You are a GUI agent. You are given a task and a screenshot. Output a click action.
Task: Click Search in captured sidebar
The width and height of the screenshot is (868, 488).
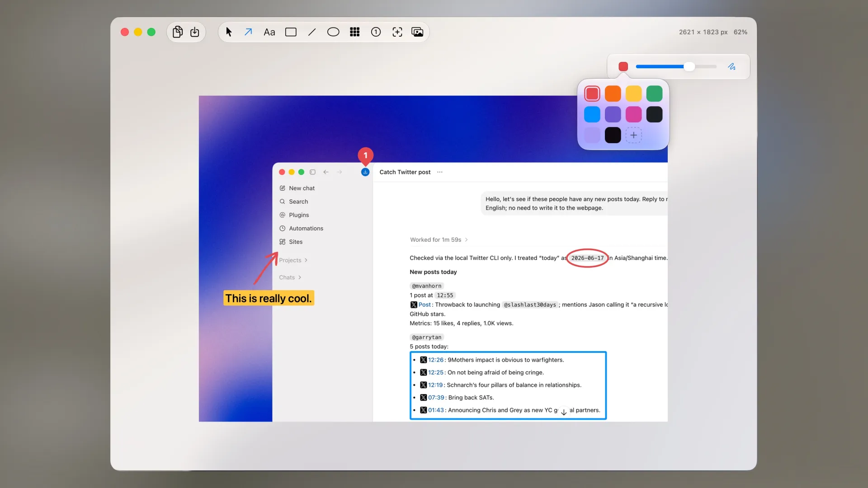pos(294,202)
